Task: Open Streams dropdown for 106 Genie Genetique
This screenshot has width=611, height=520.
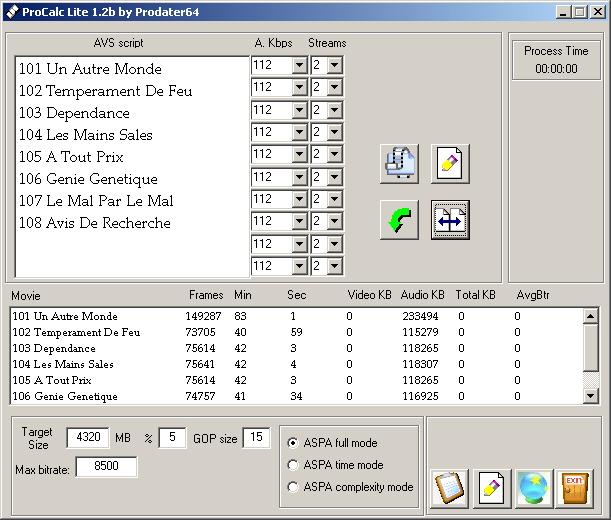Action: (335, 177)
